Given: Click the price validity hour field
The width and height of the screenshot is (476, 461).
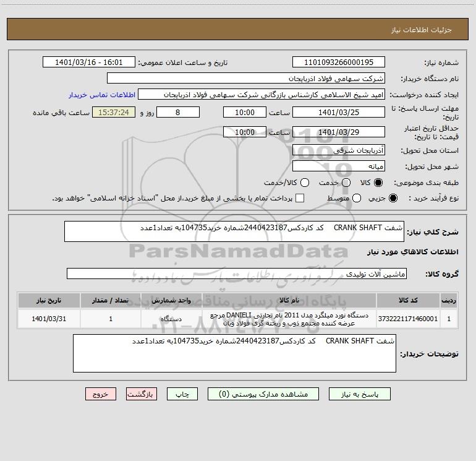Looking at the screenshot, I should 245,132.
